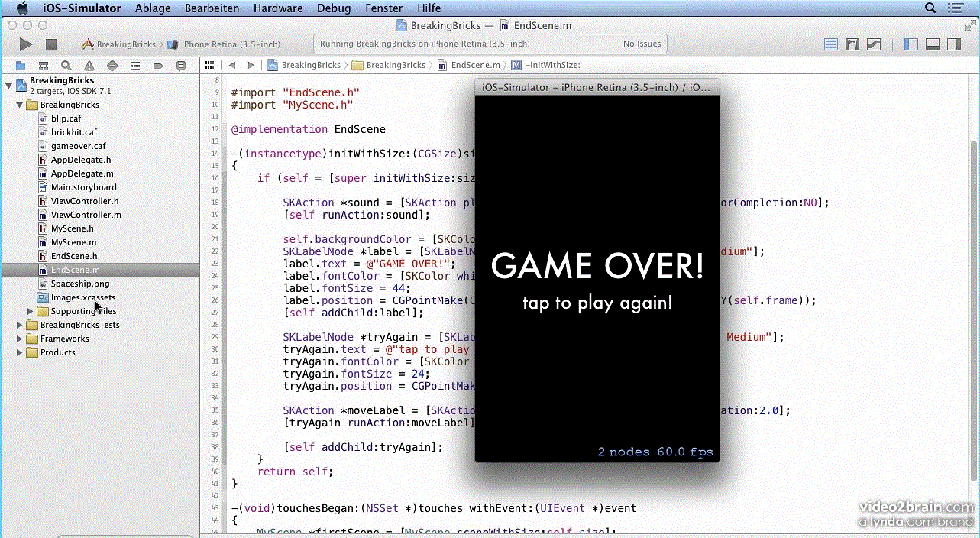This screenshot has height=538, width=980.
Task: Choose iPhone Retina (3.5-inch) destination
Action: [x=225, y=44]
